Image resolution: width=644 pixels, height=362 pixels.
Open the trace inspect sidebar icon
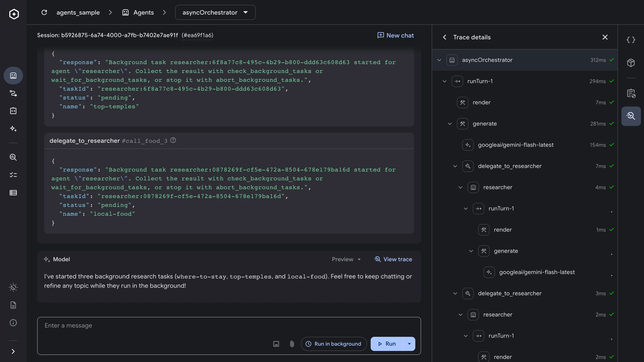click(x=13, y=157)
